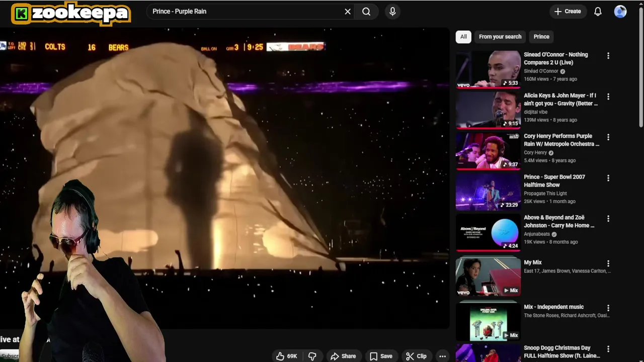Open options menu for My Mix
644x362 pixels.
[608, 263]
